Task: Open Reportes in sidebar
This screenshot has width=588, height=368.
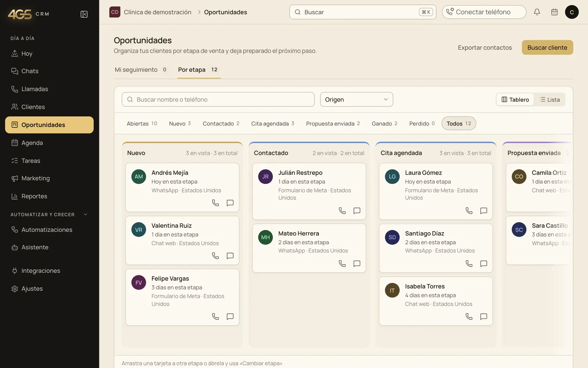Action: tap(49, 196)
